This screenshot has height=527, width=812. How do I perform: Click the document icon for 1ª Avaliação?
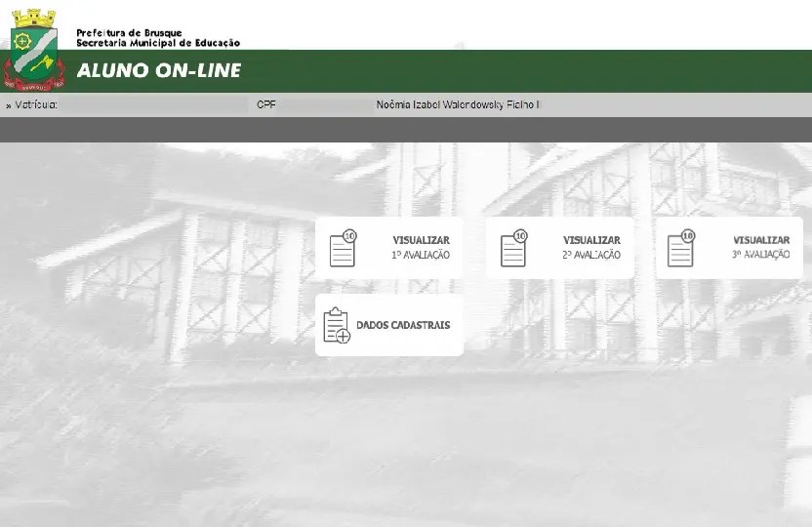tap(344, 249)
